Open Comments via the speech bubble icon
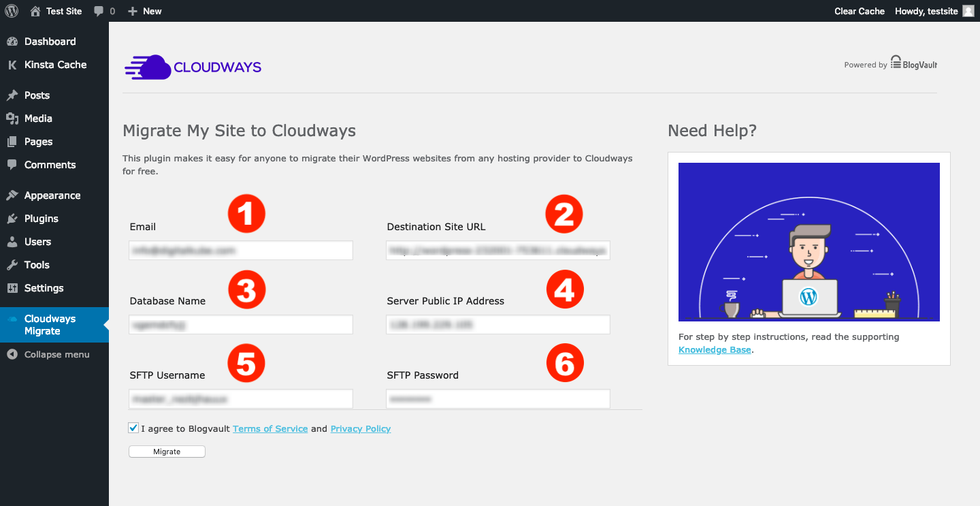 (x=12, y=165)
